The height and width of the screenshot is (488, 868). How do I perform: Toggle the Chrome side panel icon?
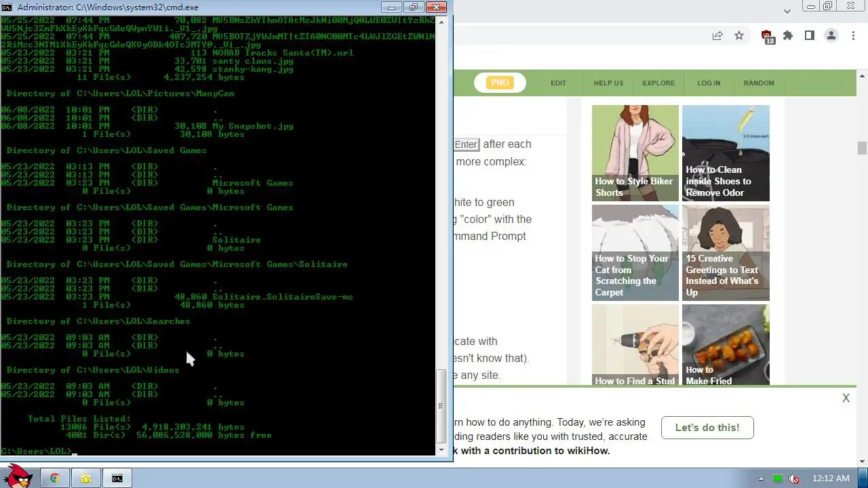click(x=809, y=36)
